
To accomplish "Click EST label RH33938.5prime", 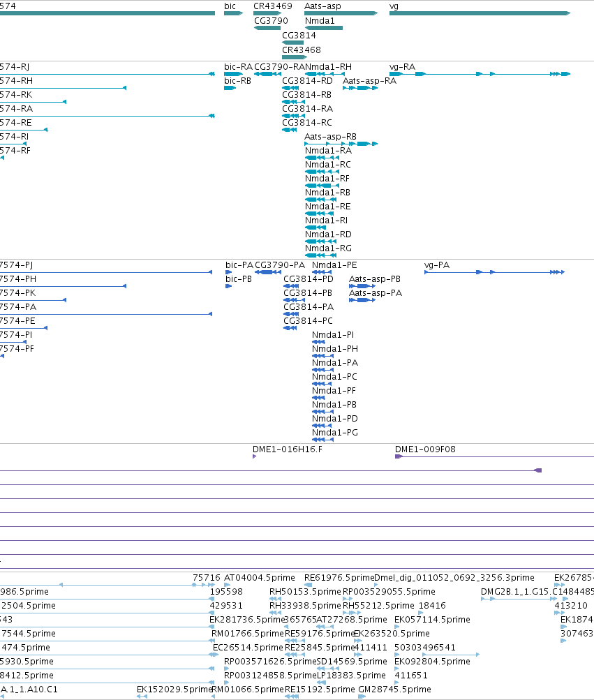I will [305, 605].
